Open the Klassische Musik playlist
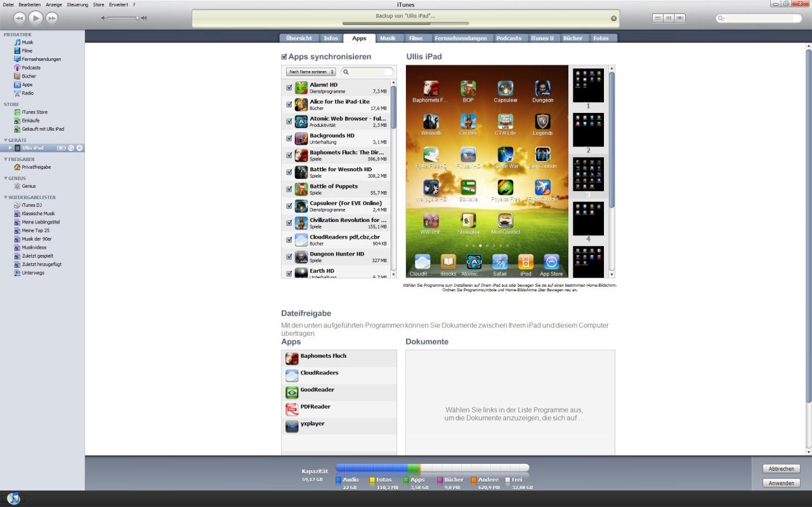Image resolution: width=812 pixels, height=507 pixels. 38,214
